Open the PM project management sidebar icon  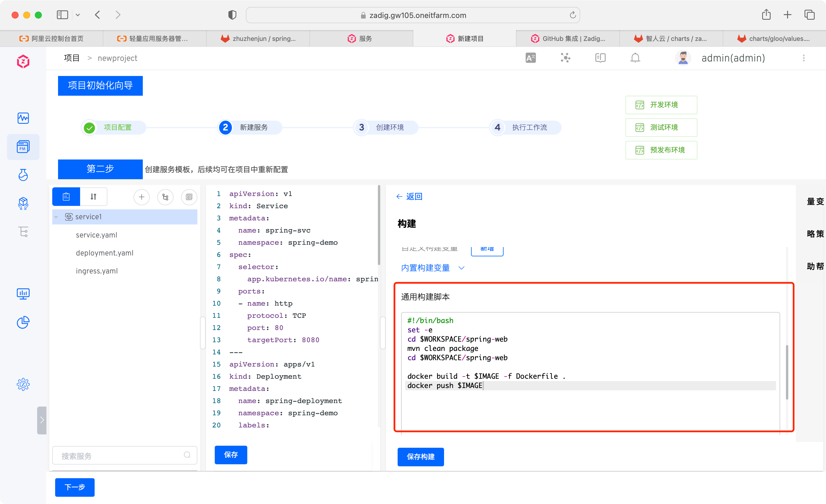(23, 147)
